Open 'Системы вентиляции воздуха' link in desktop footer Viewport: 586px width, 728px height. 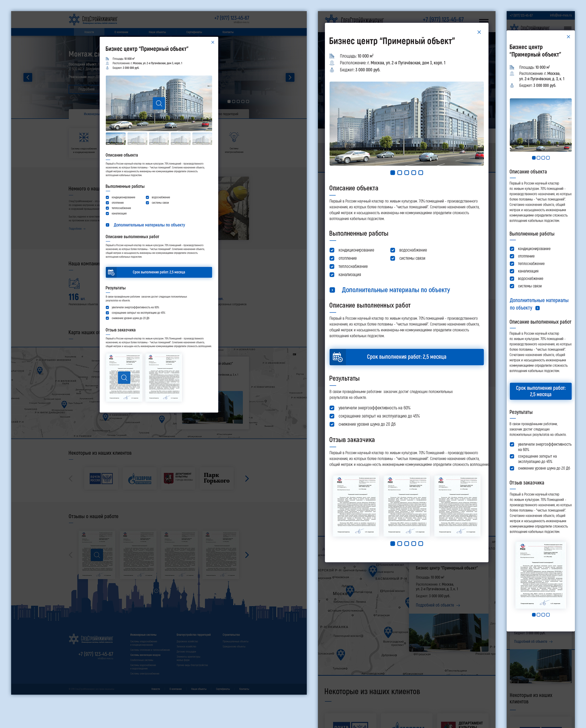pyautogui.click(x=145, y=655)
